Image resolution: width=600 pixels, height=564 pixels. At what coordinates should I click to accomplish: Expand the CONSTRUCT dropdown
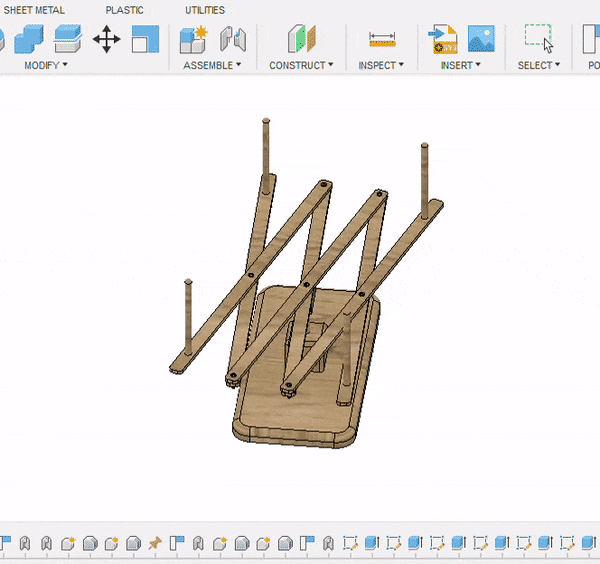click(x=301, y=65)
